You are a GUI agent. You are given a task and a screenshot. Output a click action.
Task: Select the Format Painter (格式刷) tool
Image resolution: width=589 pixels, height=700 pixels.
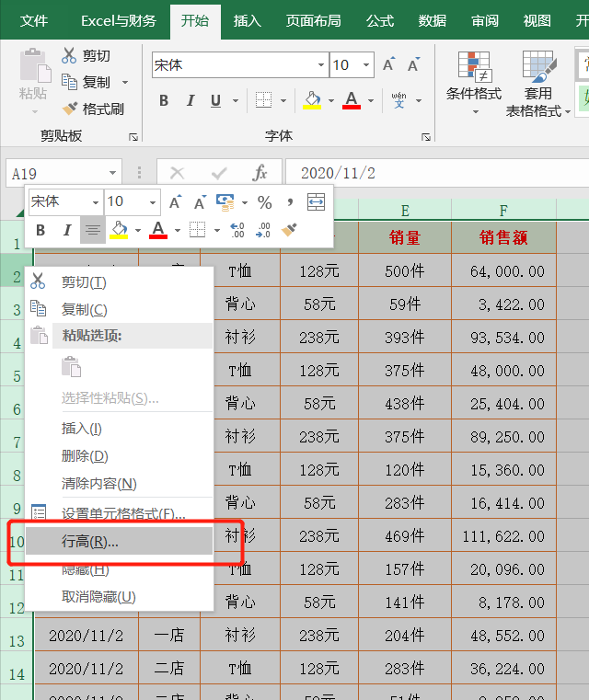click(x=93, y=109)
